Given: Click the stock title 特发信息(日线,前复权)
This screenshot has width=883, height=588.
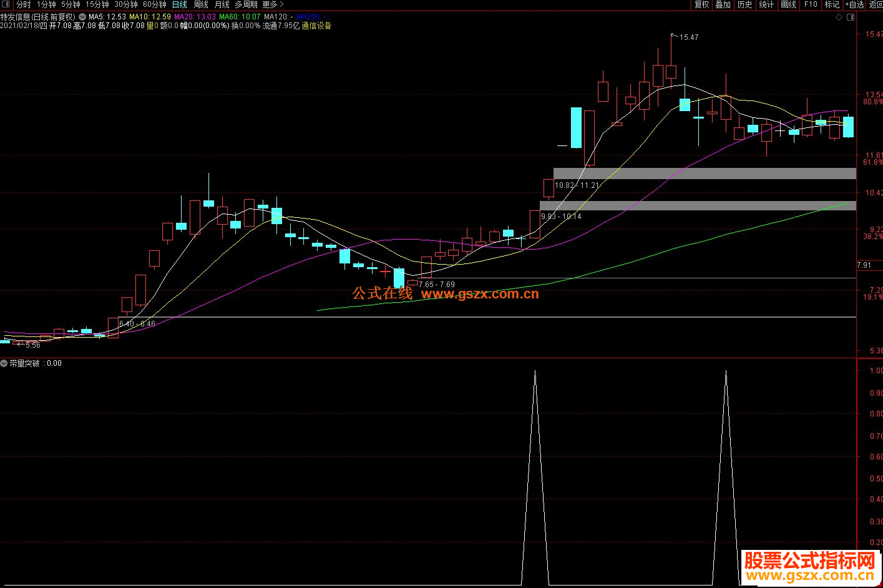Looking at the screenshot, I should (x=38, y=17).
